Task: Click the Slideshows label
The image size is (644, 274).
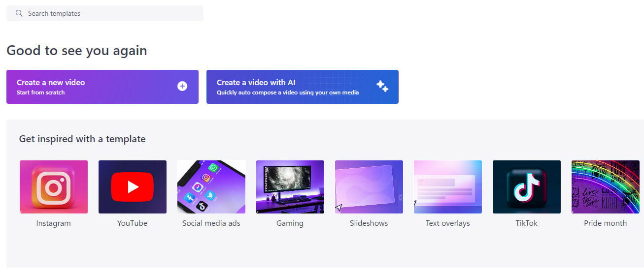Action: coord(369,223)
